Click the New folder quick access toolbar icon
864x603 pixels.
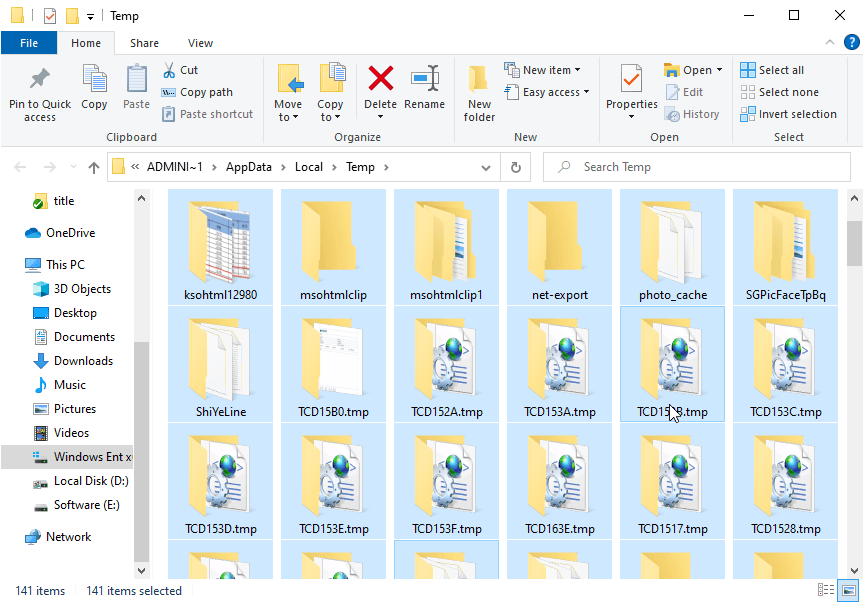click(72, 15)
